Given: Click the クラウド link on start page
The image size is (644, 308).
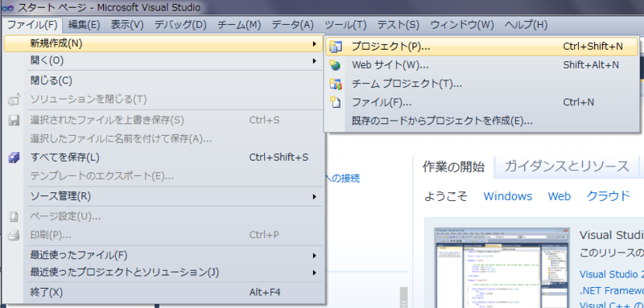Looking at the screenshot, I should tap(609, 196).
